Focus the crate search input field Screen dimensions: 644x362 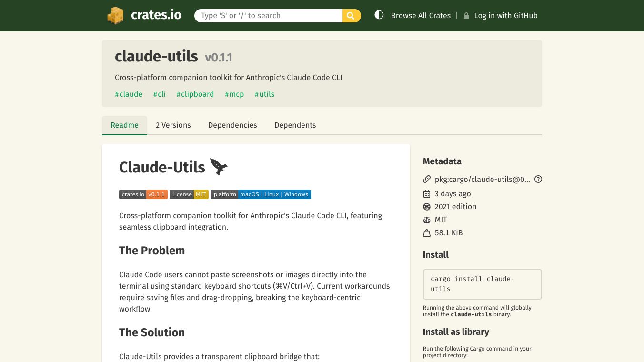(x=268, y=16)
